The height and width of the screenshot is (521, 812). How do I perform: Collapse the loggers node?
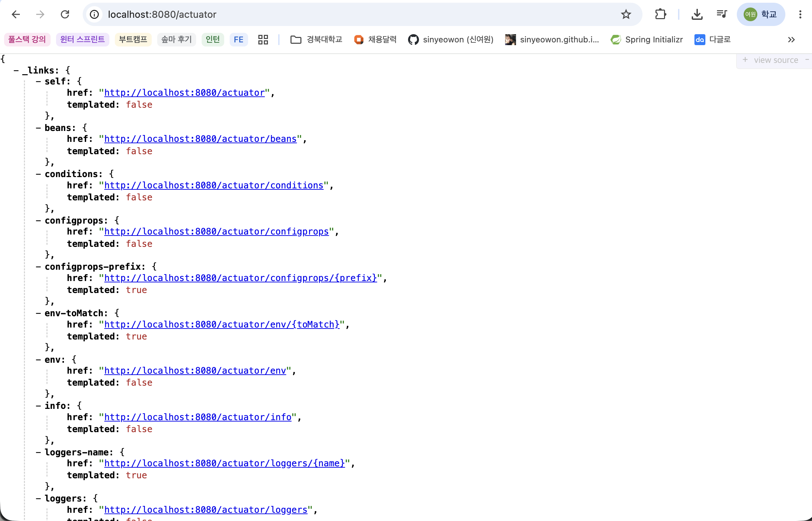[x=38, y=498]
